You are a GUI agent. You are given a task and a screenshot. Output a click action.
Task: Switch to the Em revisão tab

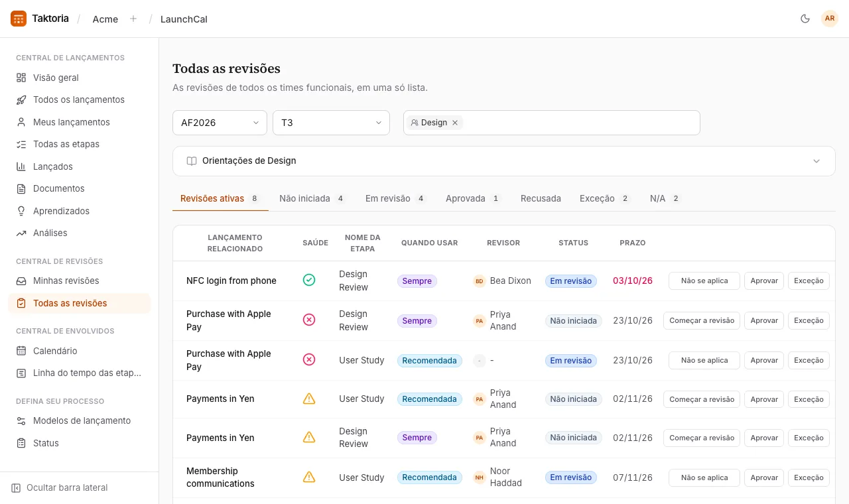coord(395,198)
